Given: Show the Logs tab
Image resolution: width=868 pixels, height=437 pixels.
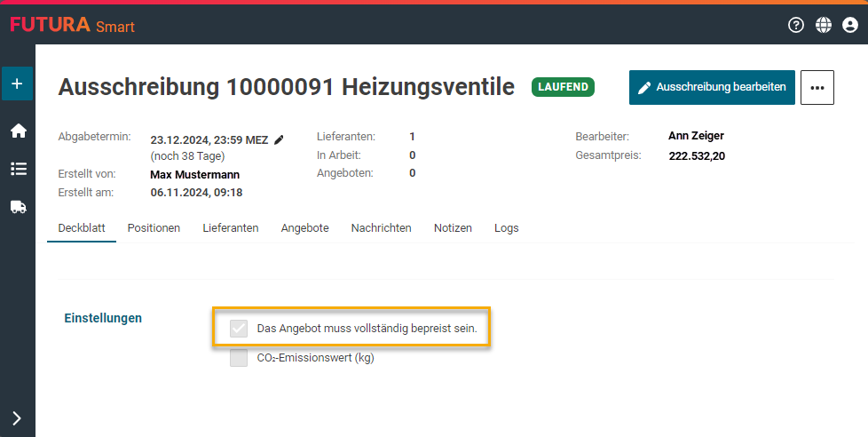Looking at the screenshot, I should (506, 228).
